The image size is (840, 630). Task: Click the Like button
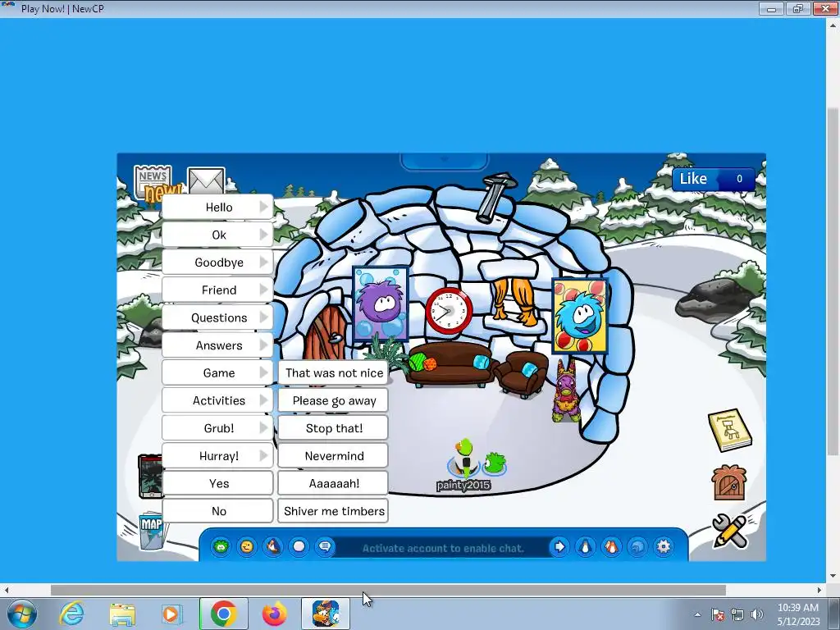(x=714, y=179)
